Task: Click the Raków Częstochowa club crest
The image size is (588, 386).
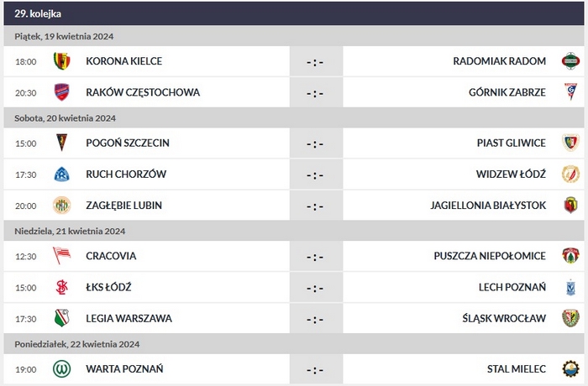Action: click(x=61, y=92)
